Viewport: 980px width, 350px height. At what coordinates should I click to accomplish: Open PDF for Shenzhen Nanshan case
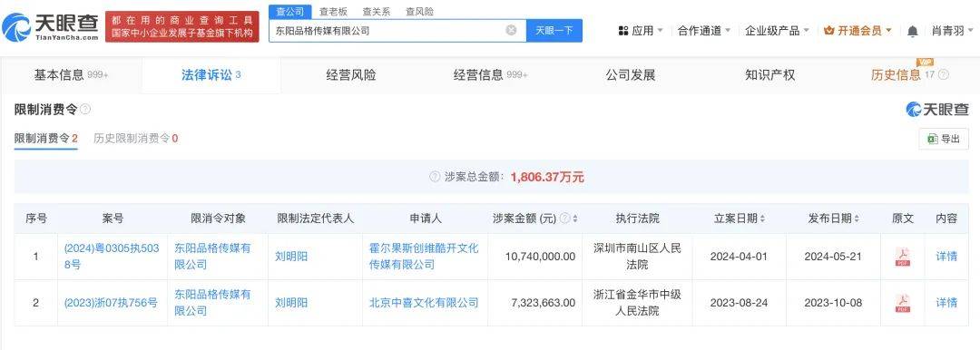pyautogui.click(x=903, y=257)
